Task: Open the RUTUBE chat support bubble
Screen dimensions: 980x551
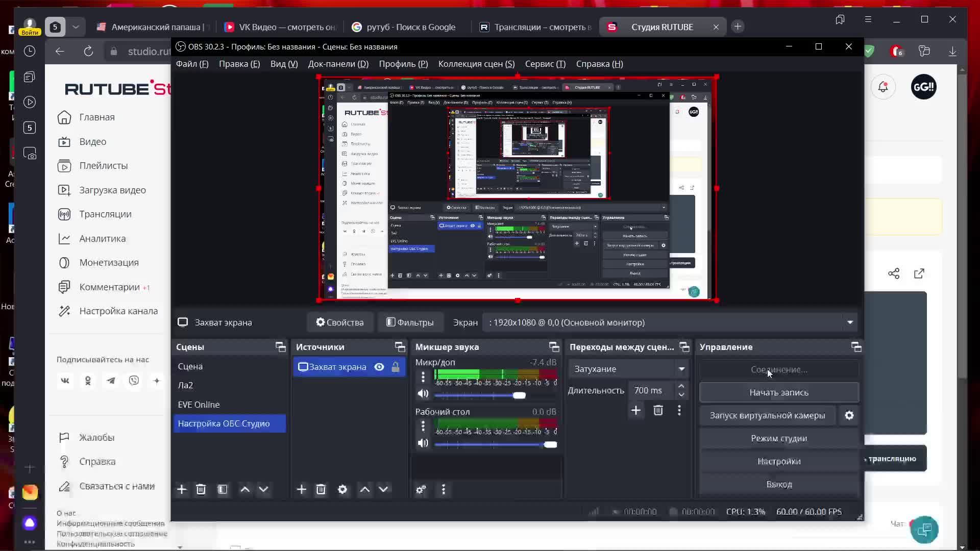Action: point(924,530)
